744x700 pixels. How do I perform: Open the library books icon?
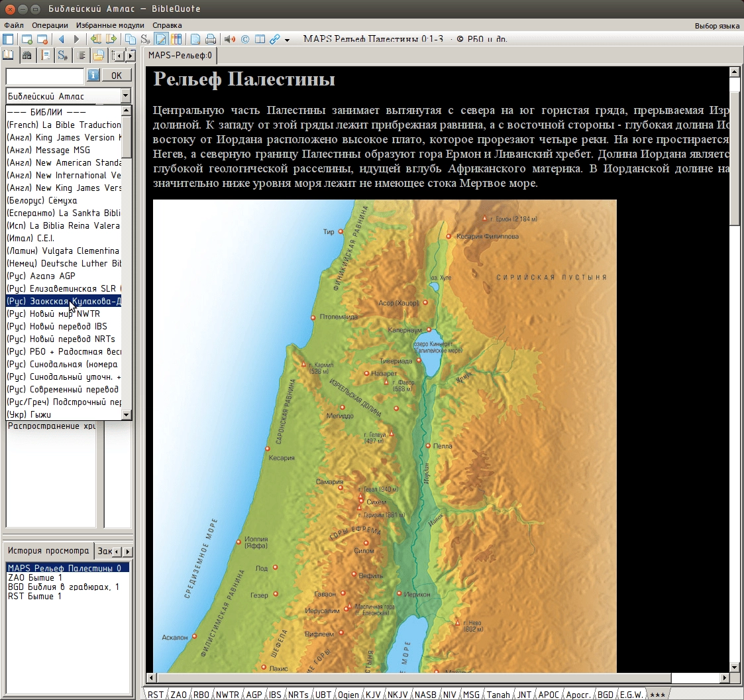[x=176, y=39]
